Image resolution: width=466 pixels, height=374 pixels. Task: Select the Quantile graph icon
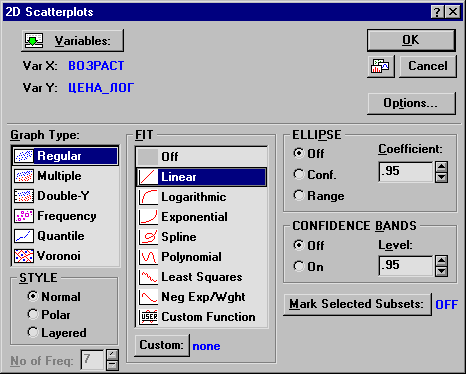point(24,236)
